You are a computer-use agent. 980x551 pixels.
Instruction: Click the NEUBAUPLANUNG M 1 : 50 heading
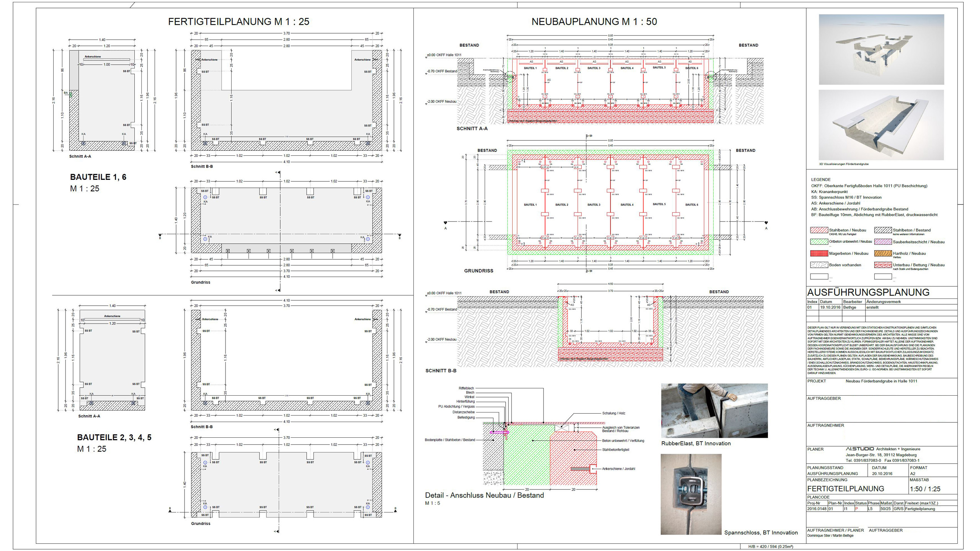click(x=594, y=22)
